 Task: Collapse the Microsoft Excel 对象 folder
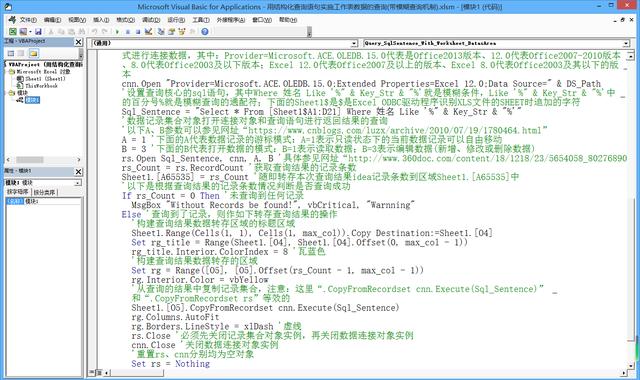click(x=6, y=71)
